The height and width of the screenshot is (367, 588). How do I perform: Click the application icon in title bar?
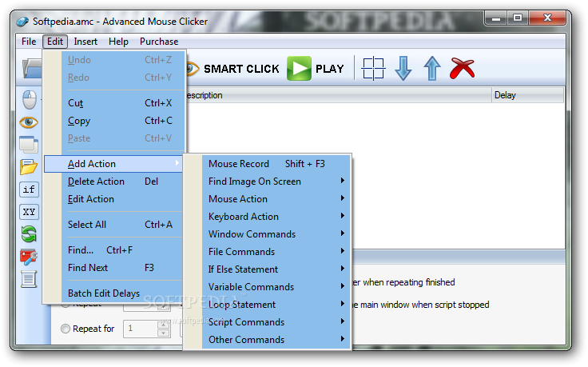pos(22,22)
